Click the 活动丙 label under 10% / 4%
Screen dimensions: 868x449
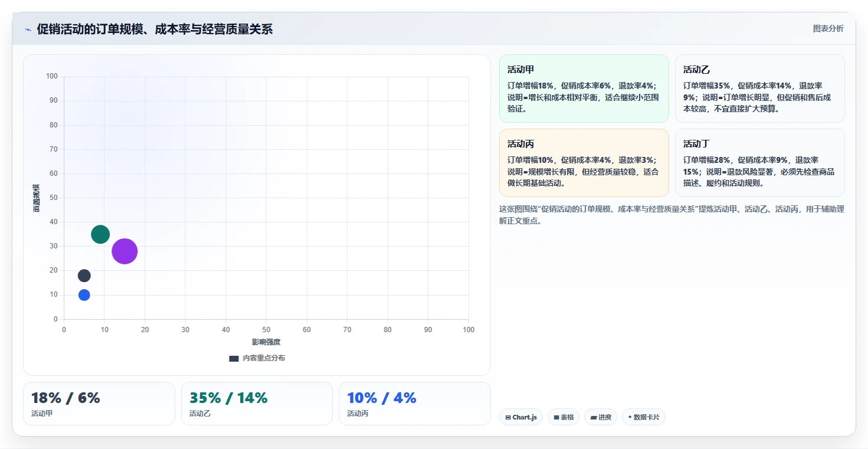pyautogui.click(x=358, y=414)
